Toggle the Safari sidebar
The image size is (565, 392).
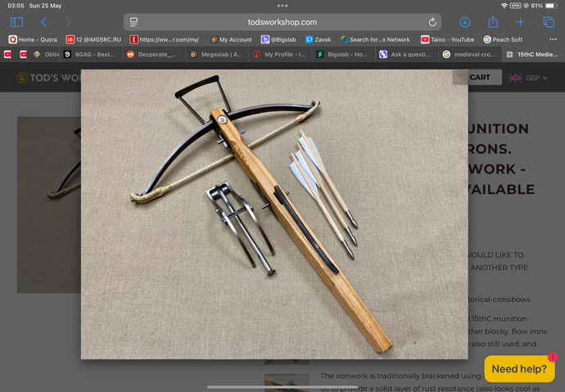[16, 22]
